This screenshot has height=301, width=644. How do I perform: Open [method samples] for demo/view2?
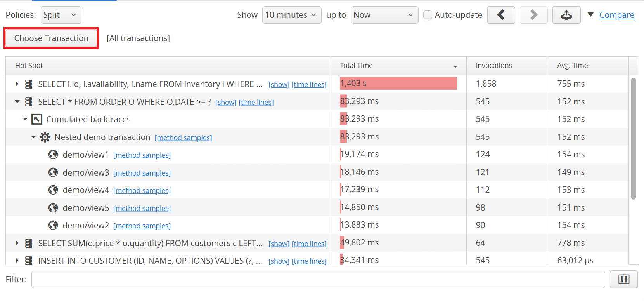coord(142,226)
